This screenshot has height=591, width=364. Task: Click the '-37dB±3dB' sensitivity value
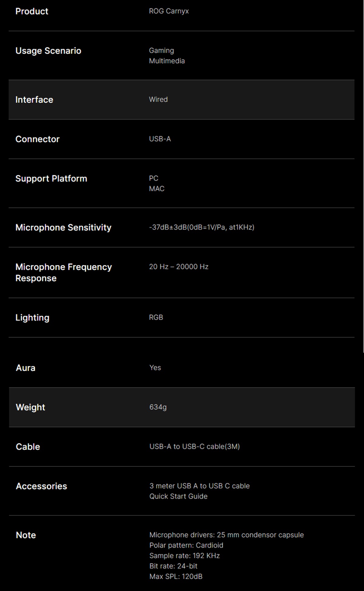[x=168, y=227]
